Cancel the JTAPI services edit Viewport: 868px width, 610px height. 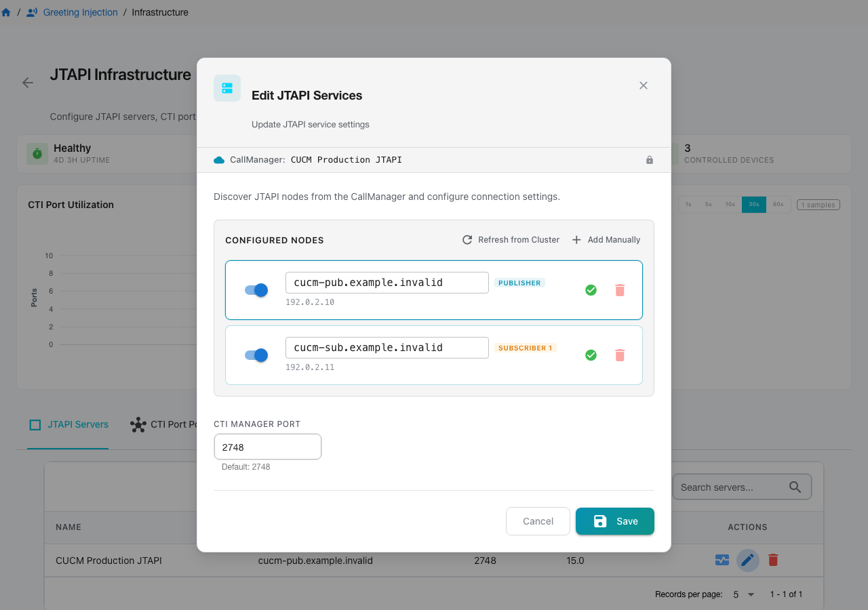point(538,521)
